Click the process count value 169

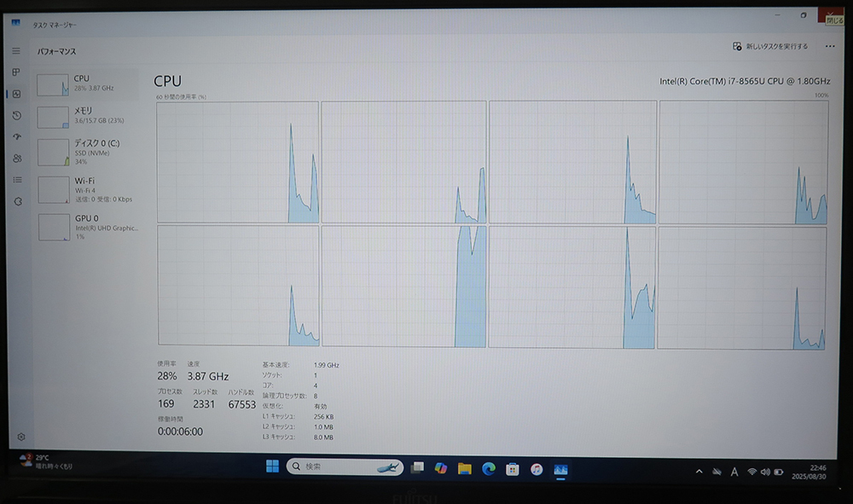point(166,404)
